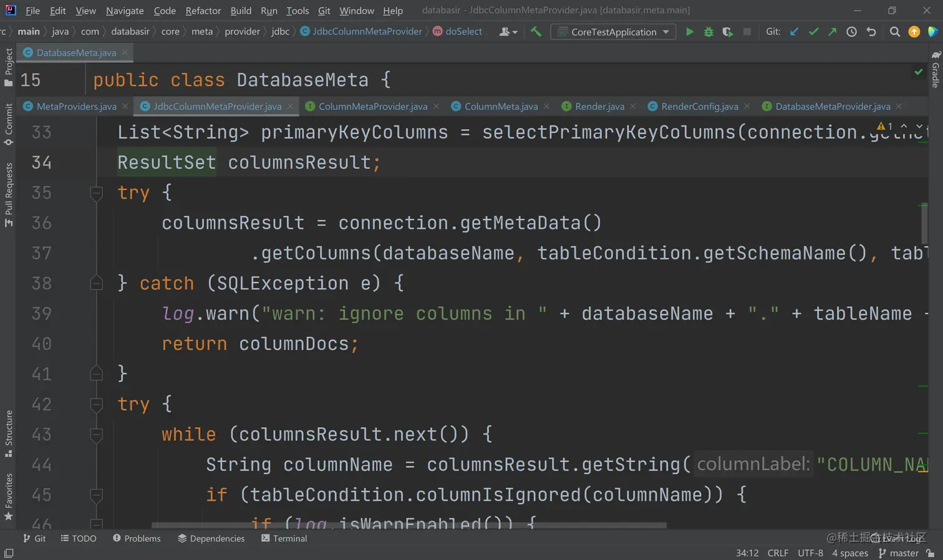Commit changes with the green checkmark icon
The image size is (943, 560).
(813, 31)
